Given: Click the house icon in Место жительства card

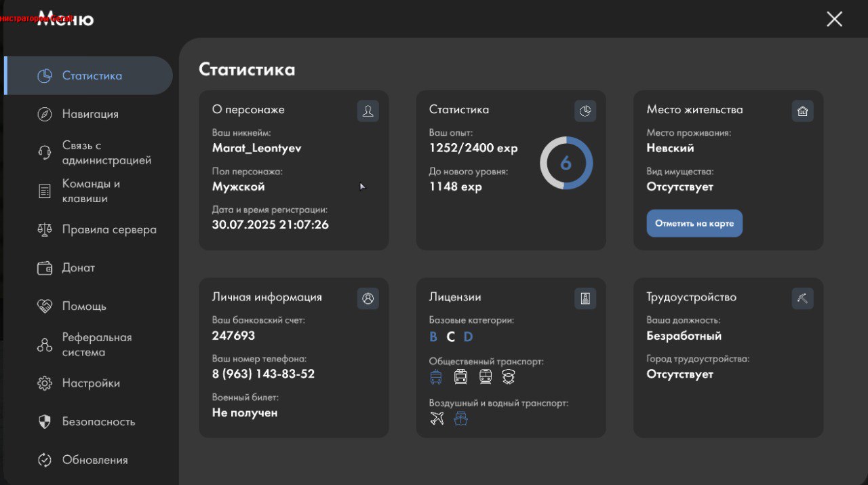Looking at the screenshot, I should click(802, 111).
